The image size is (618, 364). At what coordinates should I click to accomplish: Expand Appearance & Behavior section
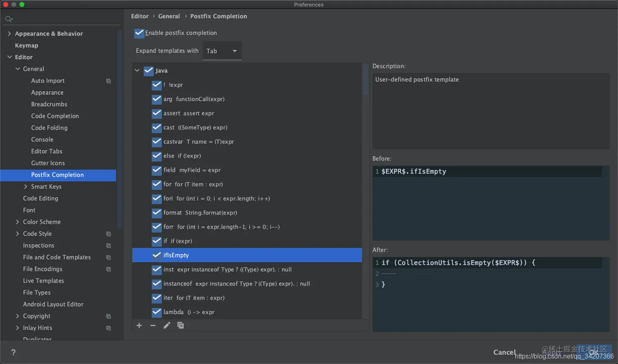[9, 33]
